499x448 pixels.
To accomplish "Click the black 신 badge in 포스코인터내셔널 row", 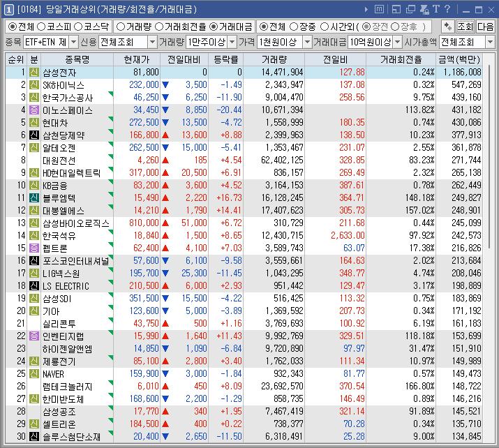I will tap(34, 260).
